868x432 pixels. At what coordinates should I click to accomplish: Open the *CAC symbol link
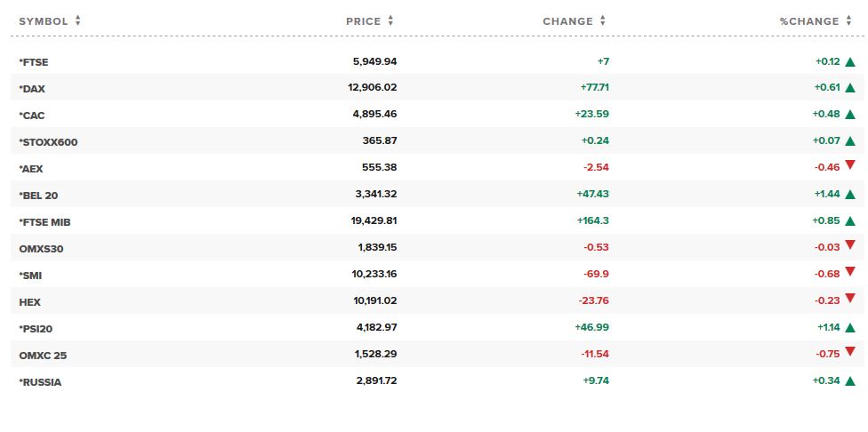(32, 116)
